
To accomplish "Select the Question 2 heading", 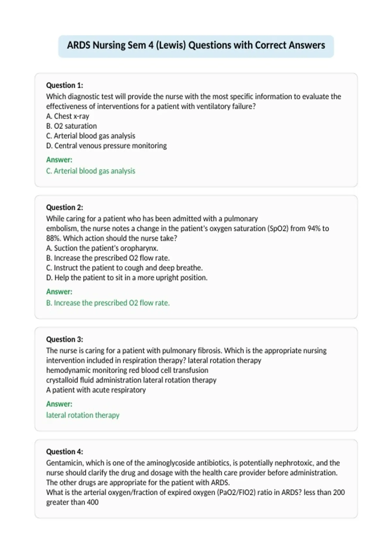I will [x=65, y=207].
